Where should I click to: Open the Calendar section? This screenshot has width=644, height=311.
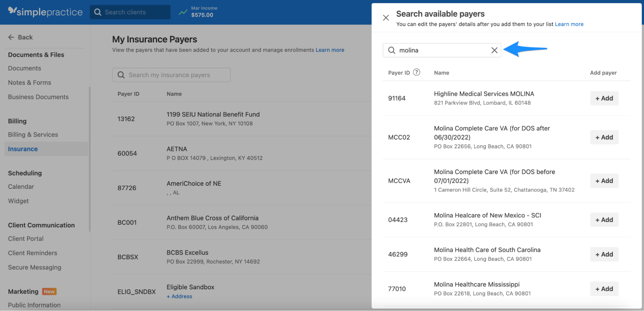[x=21, y=186]
